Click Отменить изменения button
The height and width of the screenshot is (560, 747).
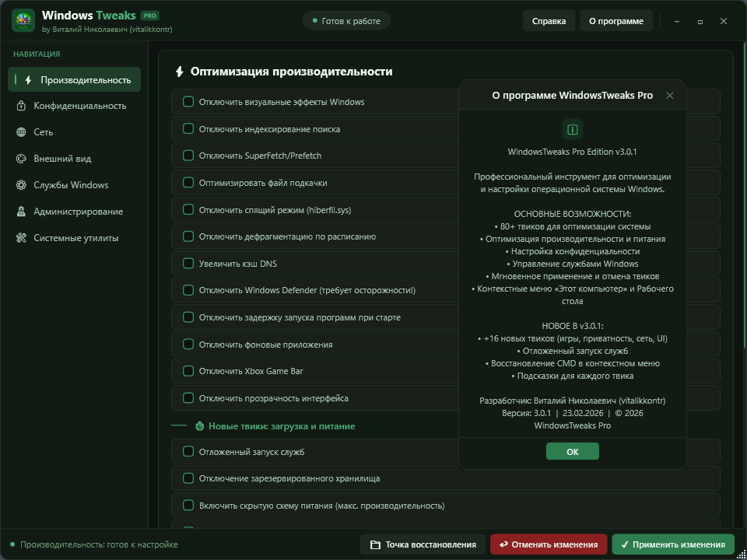point(549,544)
